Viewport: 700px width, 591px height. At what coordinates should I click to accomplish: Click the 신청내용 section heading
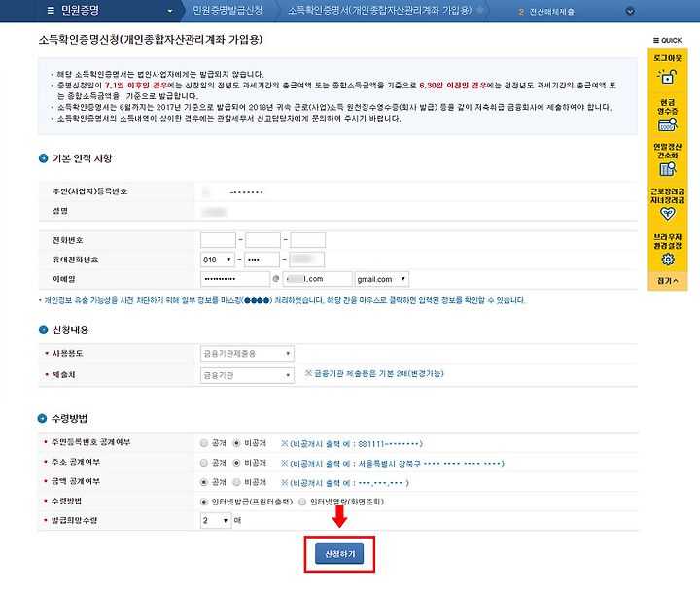pos(71,330)
